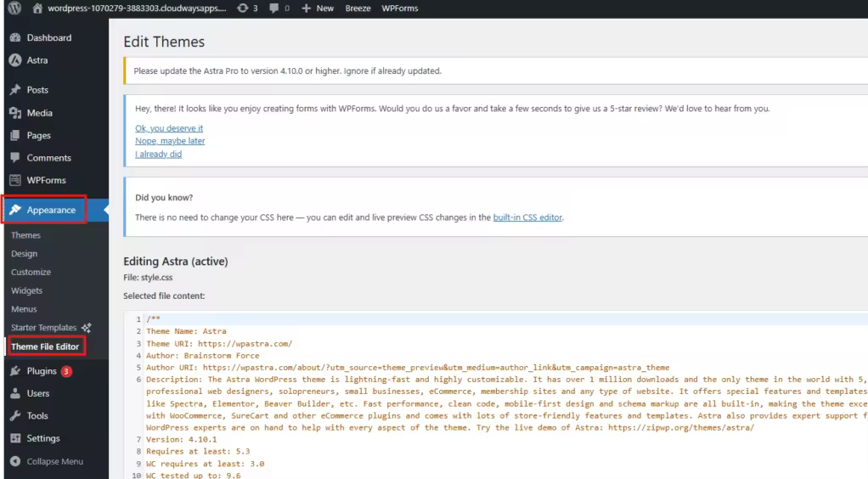Image resolution: width=868 pixels, height=479 pixels.
Task: Click the site name in admin bar
Action: (x=137, y=8)
